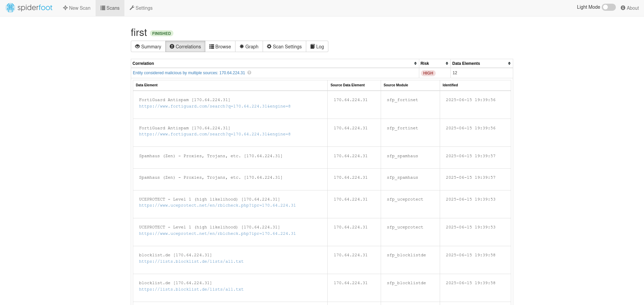Open the Graph view tab
The height and width of the screenshot is (305, 644).
coord(249,47)
